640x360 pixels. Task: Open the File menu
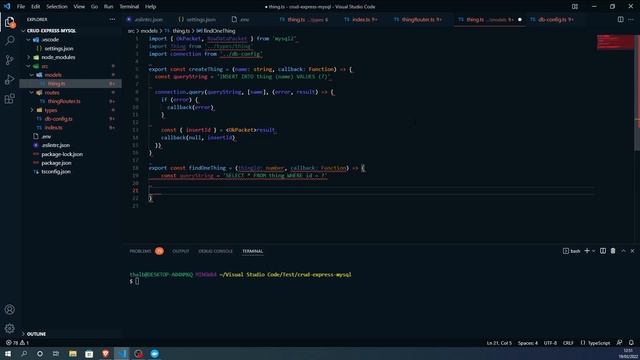click(x=21, y=7)
